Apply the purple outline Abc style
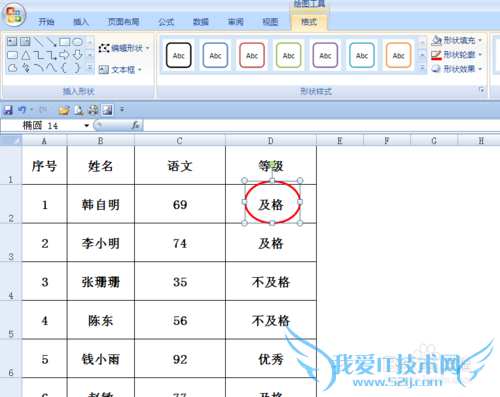This screenshot has width=500, height=397. click(x=325, y=55)
